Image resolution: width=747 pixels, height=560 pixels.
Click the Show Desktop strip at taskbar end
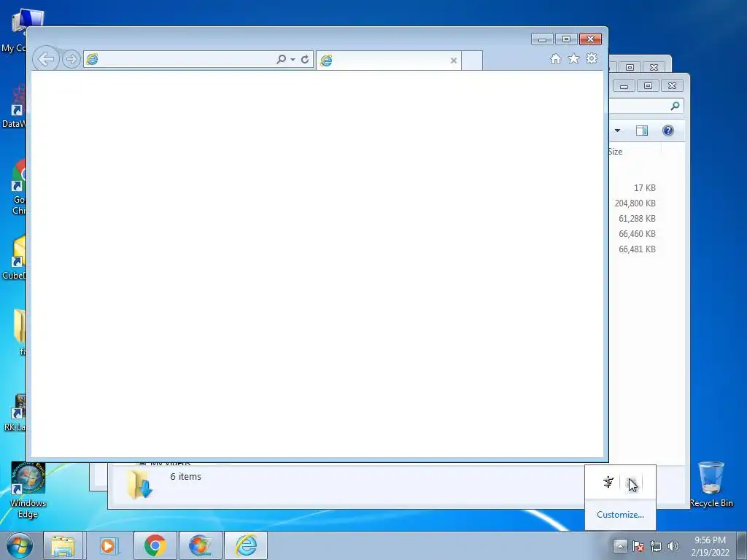742,545
